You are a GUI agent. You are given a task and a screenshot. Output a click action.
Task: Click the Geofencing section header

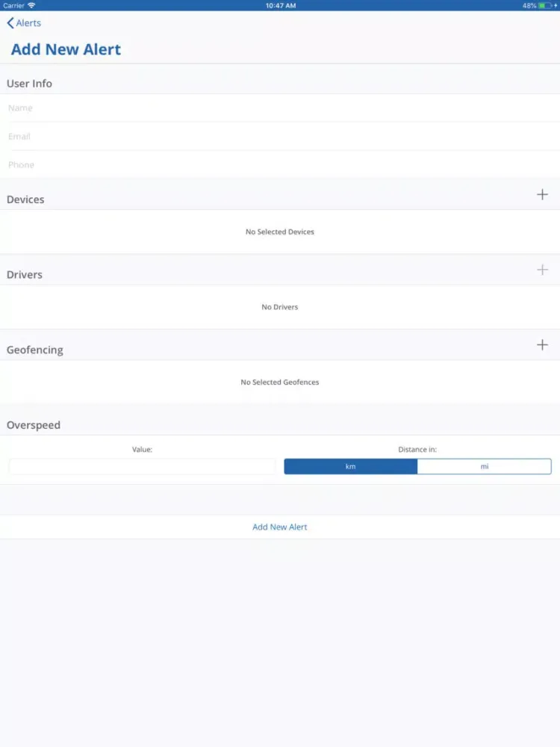[x=35, y=350]
